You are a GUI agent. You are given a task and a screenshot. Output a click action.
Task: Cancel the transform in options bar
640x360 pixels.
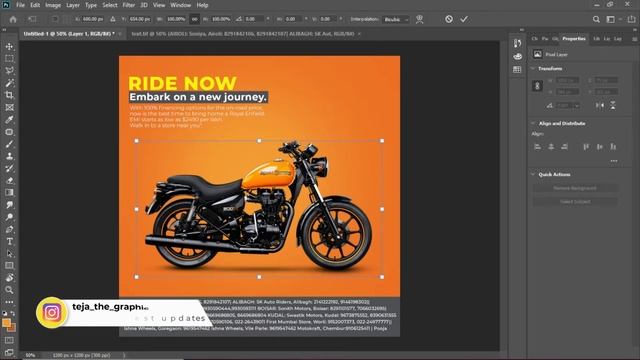click(x=449, y=19)
